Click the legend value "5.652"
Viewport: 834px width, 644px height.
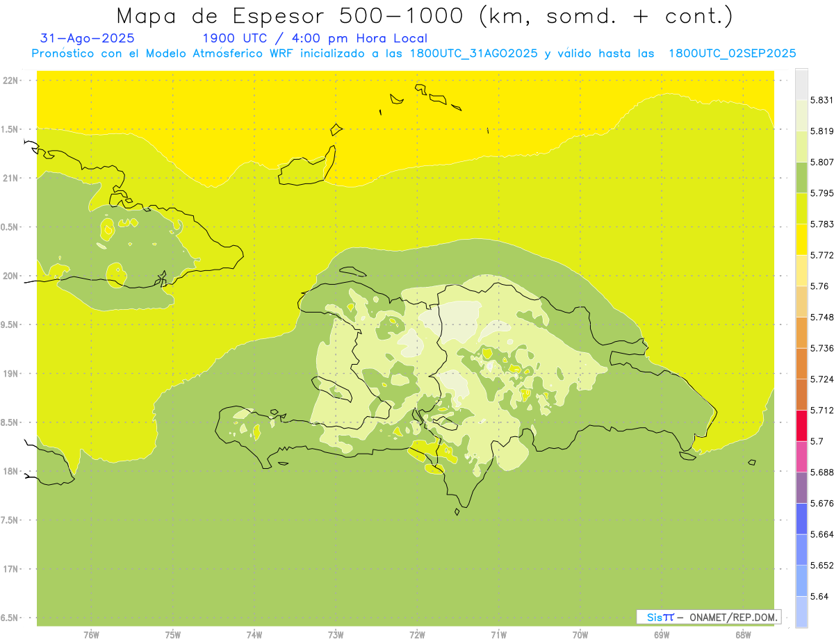coord(821,565)
